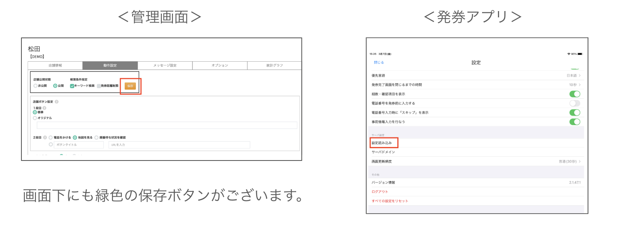Select the 電話をかける radio button
This screenshot has height=228, width=644.
click(51, 137)
